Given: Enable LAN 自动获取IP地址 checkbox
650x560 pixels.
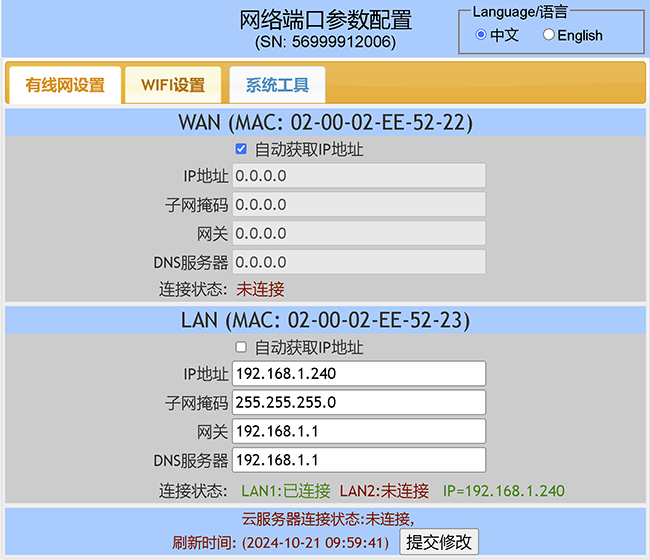Looking at the screenshot, I should click(241, 348).
